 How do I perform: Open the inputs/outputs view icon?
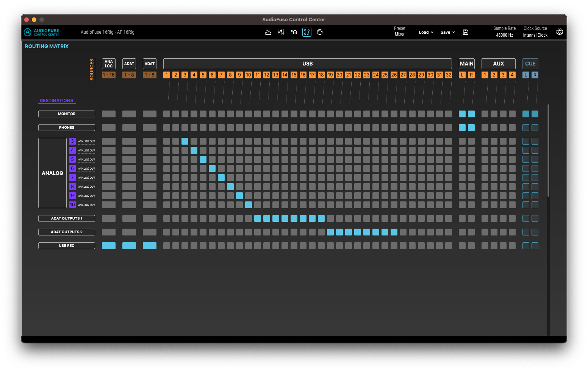(x=268, y=32)
